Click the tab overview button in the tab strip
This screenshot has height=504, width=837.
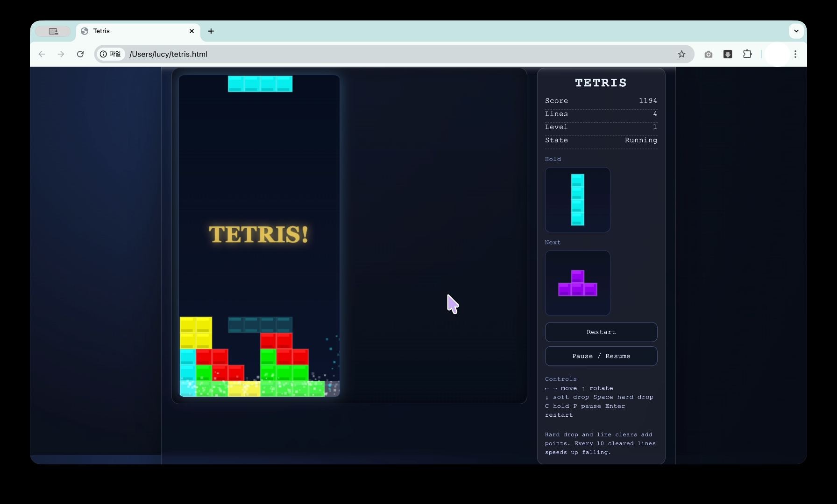coord(53,31)
